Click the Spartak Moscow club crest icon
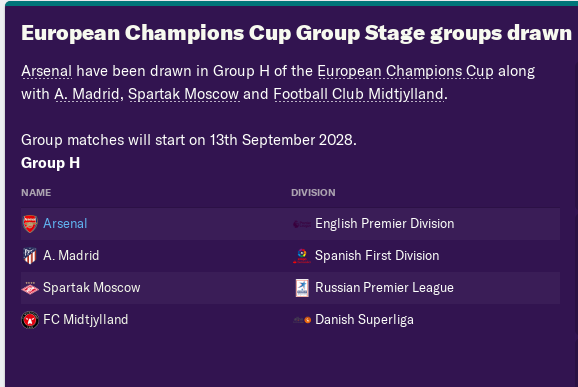Viewport: 578px width, 387px height. click(30, 288)
